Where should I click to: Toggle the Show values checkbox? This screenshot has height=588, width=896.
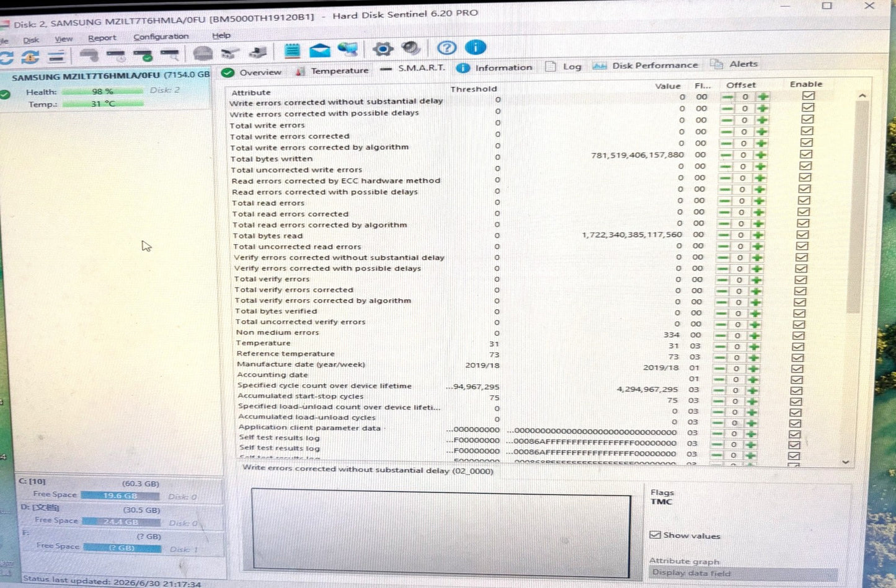[655, 535]
